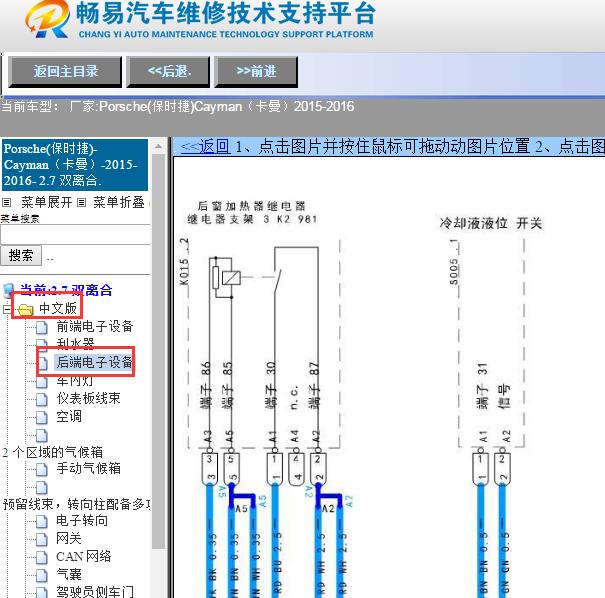The height and width of the screenshot is (598, 605).
Task: Open the 车内灯 tree item
Action: 75,380
